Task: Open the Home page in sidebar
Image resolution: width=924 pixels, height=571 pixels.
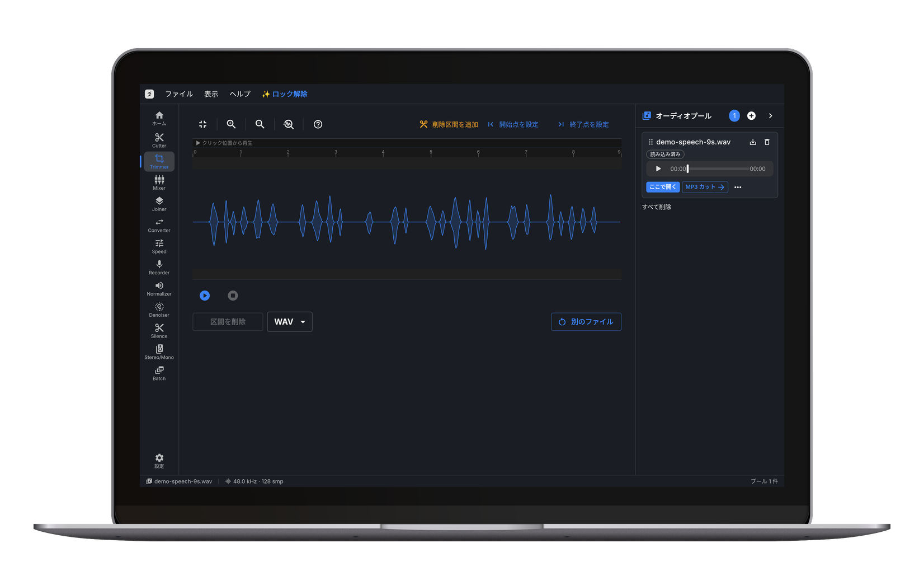Action: coord(159,119)
